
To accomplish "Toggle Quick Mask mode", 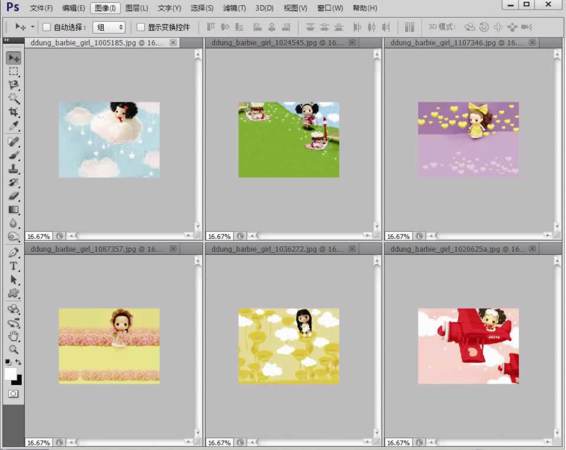I will (x=14, y=394).
